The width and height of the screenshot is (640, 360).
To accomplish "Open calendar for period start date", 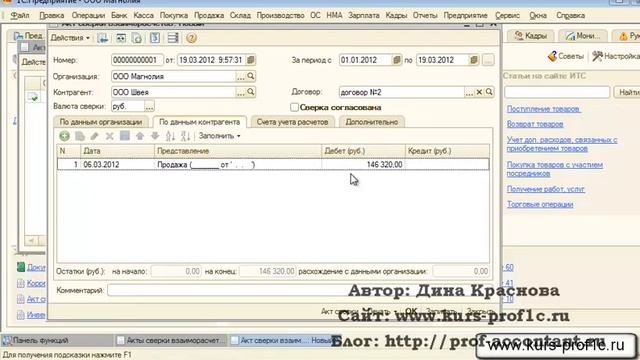I will tap(396, 60).
